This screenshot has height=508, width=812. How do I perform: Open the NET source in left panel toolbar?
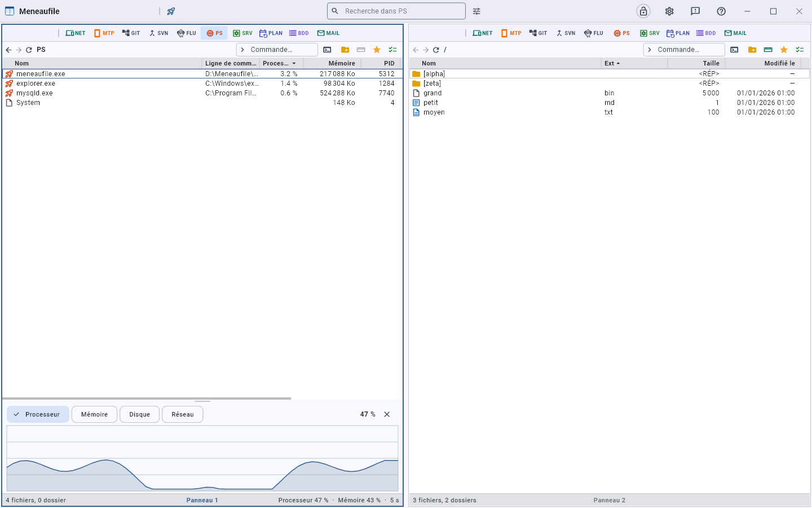point(76,33)
